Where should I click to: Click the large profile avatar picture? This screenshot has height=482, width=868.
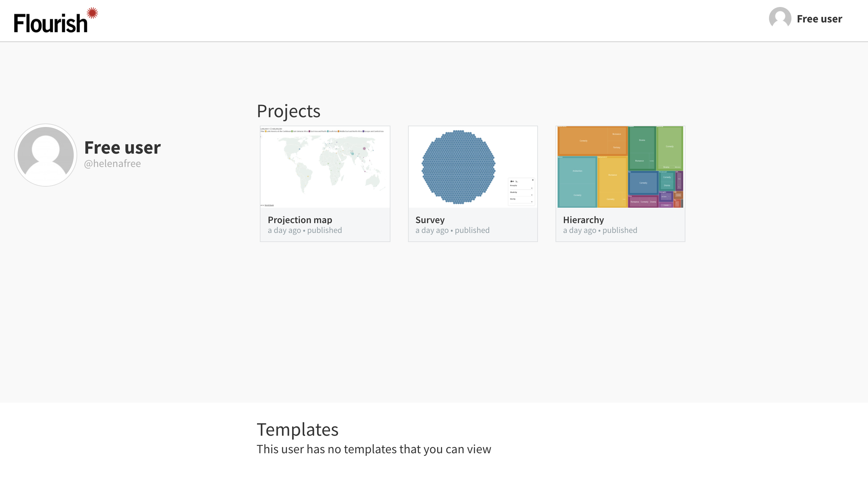pyautogui.click(x=46, y=155)
